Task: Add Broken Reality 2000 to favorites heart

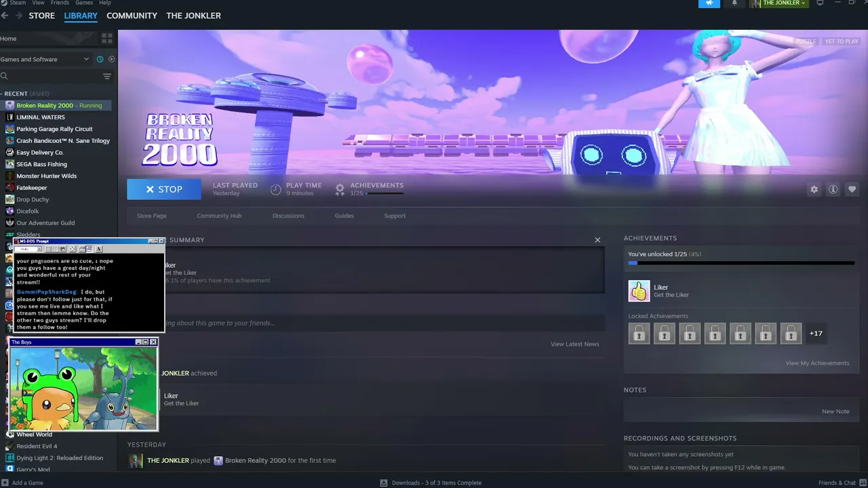Action: click(852, 190)
